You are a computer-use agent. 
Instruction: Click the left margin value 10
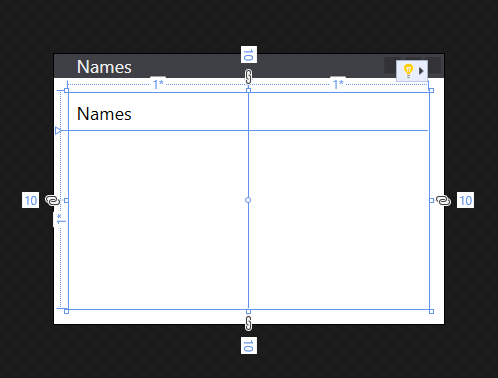[x=30, y=200]
